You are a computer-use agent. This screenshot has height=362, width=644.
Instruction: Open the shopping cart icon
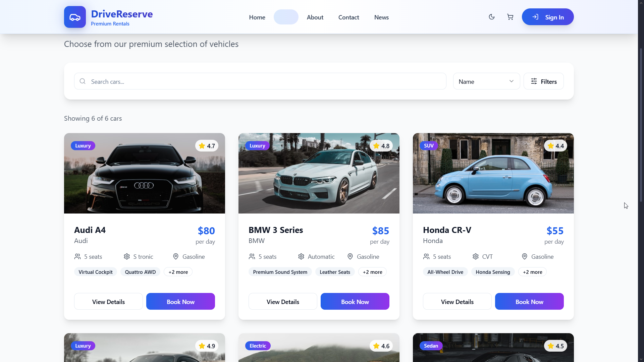(510, 17)
